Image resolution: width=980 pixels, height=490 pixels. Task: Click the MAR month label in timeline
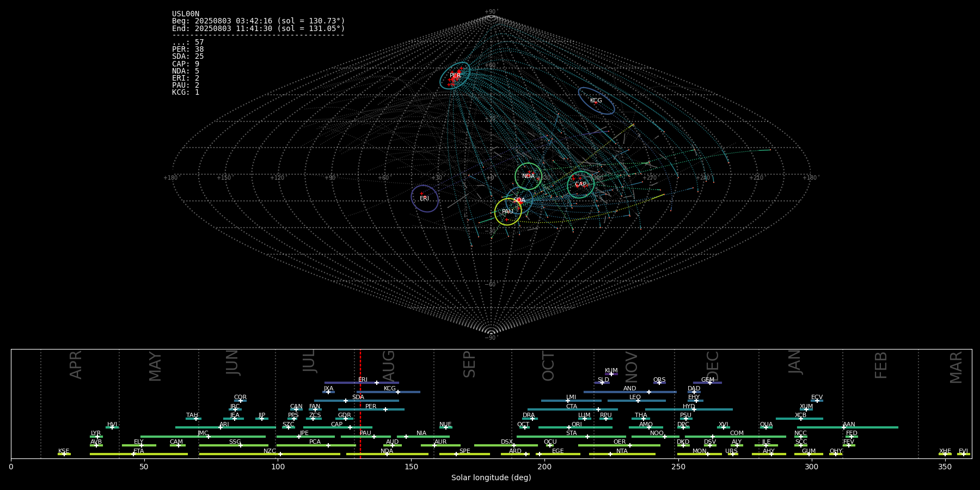coord(956,367)
